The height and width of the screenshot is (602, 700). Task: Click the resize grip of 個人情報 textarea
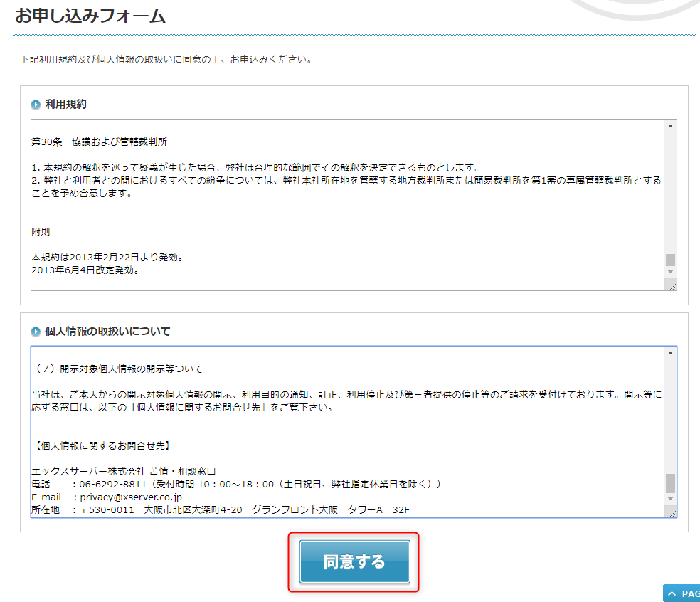pyautogui.click(x=672, y=512)
